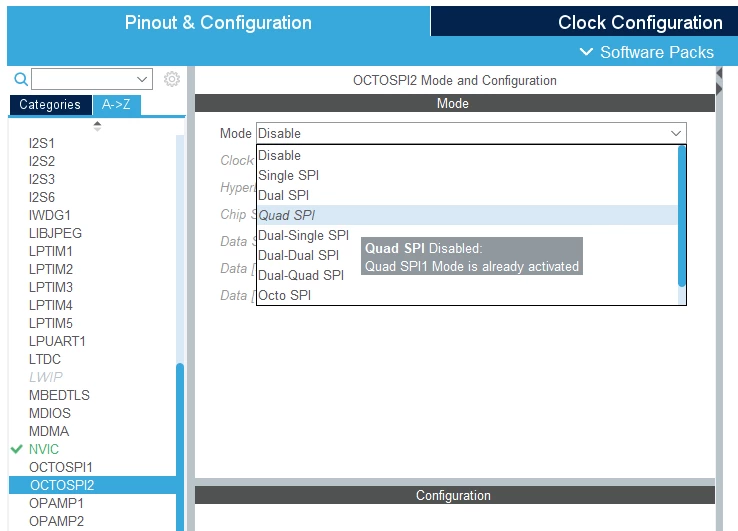The image size is (738, 531).
Task: Select the A->Z tab
Action: (x=116, y=105)
